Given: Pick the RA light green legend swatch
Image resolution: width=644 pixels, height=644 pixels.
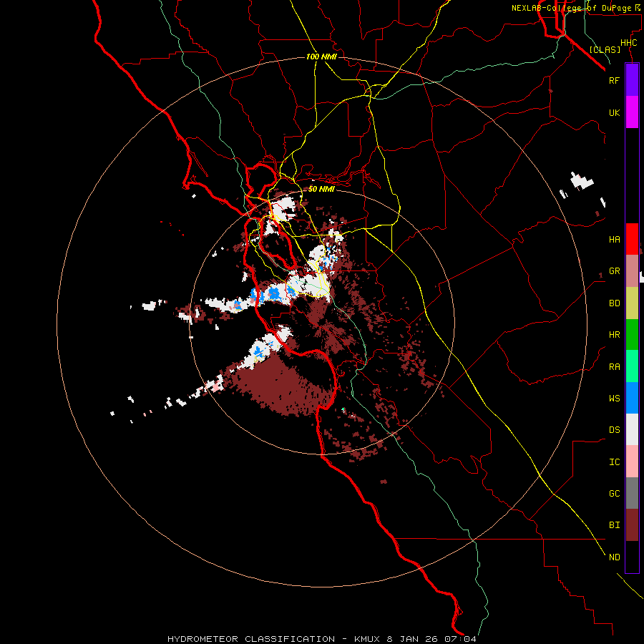Looking at the screenshot, I should pos(632,366).
